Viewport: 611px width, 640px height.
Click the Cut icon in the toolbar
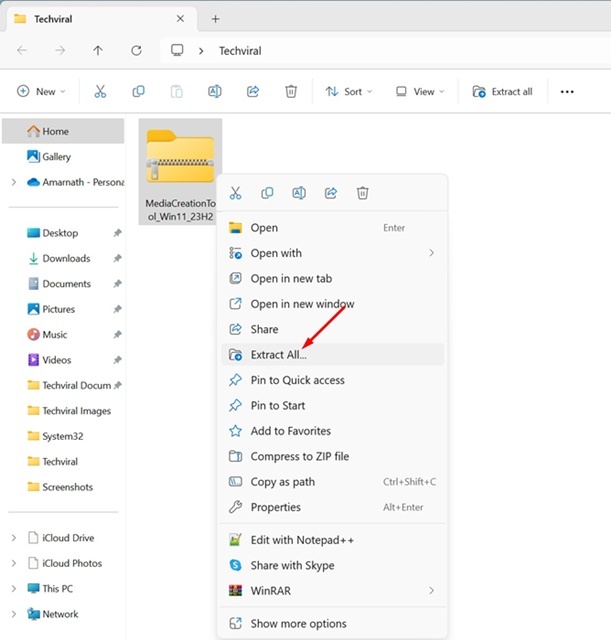[x=100, y=91]
